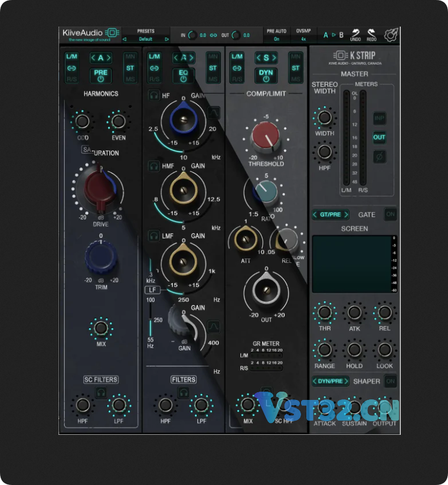Open the settings gear icon

point(391,35)
